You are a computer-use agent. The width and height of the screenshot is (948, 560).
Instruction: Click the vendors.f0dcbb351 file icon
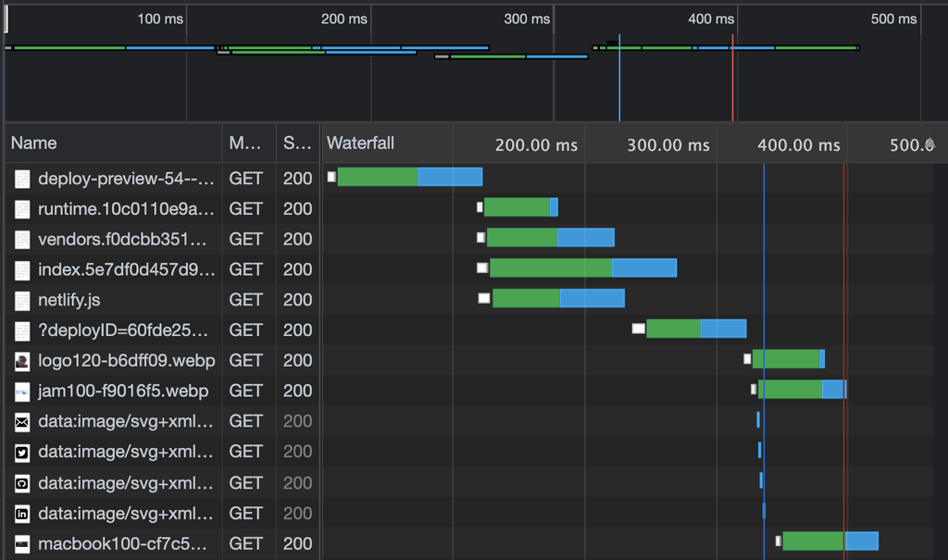coord(22,240)
